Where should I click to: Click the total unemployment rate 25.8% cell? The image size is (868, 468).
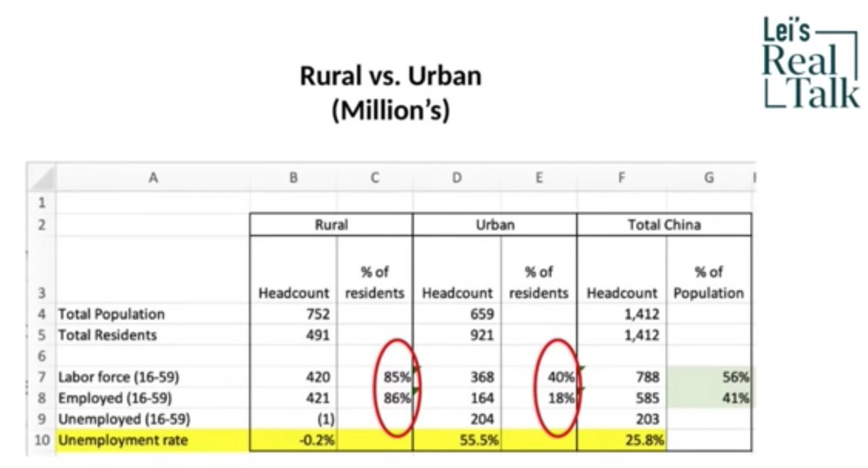coord(621,440)
